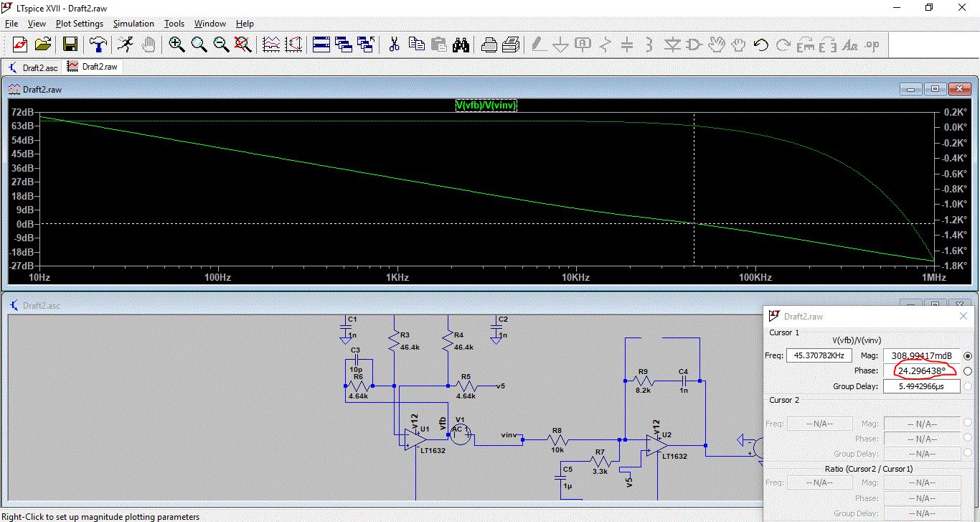Click the close all windows icon
This screenshot has width=980, height=522.
coord(366,45)
